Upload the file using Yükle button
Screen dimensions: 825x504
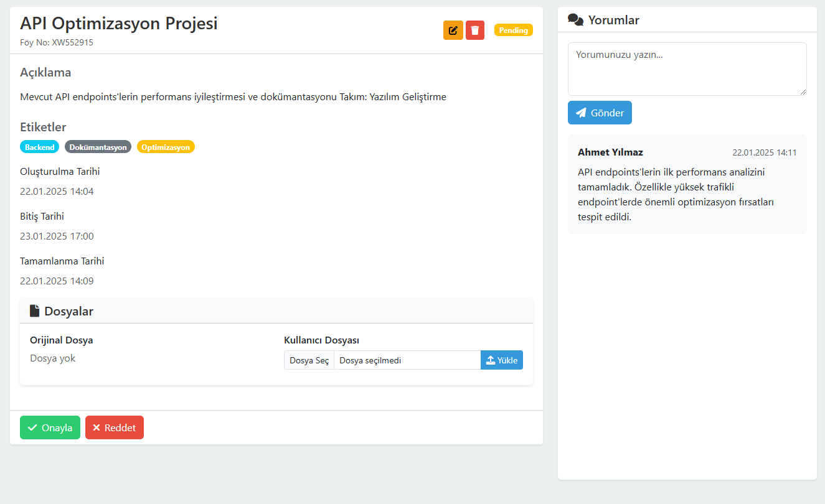(x=502, y=360)
